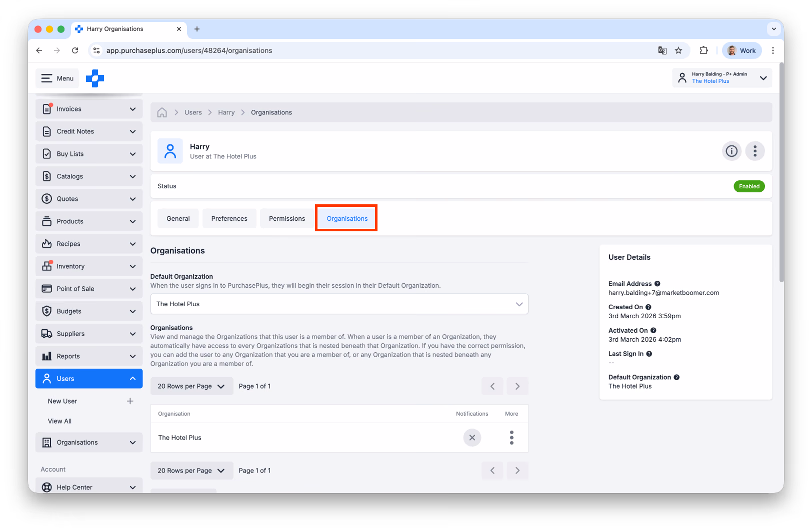Screen dimensions: 812x530
Task: Click the Default Organization help icon
Action: pyautogui.click(x=676, y=377)
